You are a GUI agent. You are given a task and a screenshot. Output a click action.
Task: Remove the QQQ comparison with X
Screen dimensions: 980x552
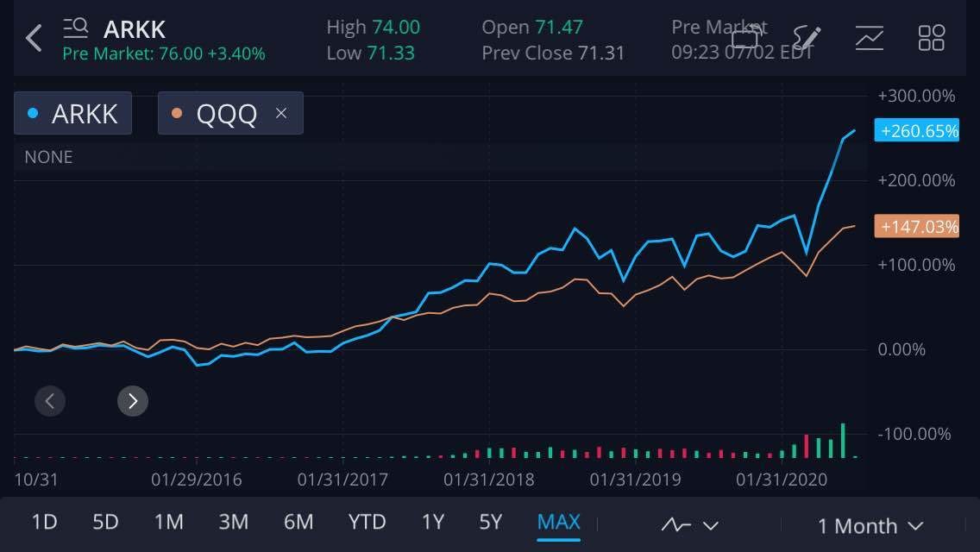point(280,113)
